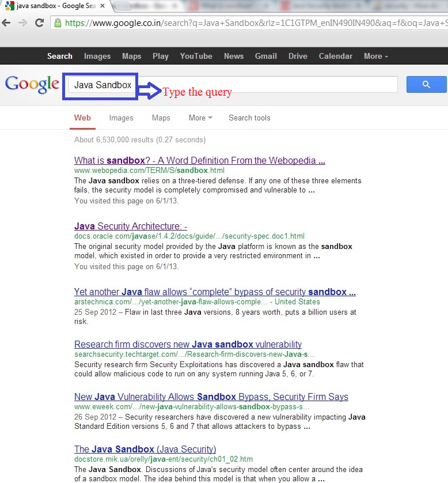Click the Google logo

tap(32, 84)
